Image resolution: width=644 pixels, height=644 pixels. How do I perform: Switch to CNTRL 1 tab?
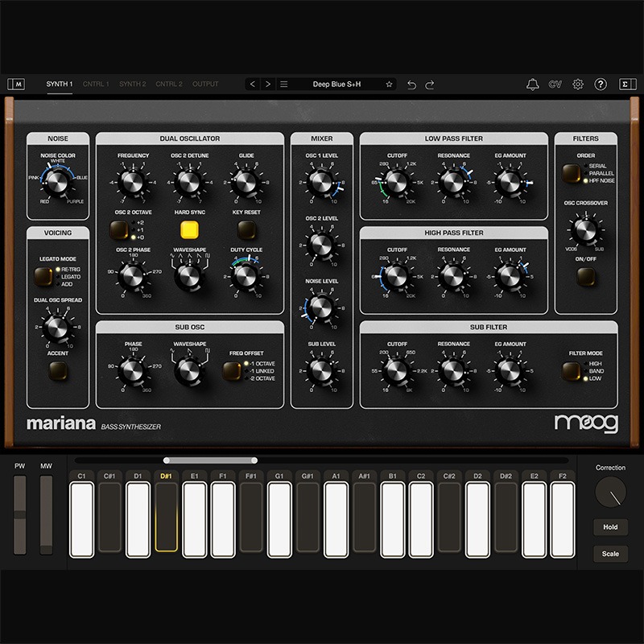(x=96, y=84)
